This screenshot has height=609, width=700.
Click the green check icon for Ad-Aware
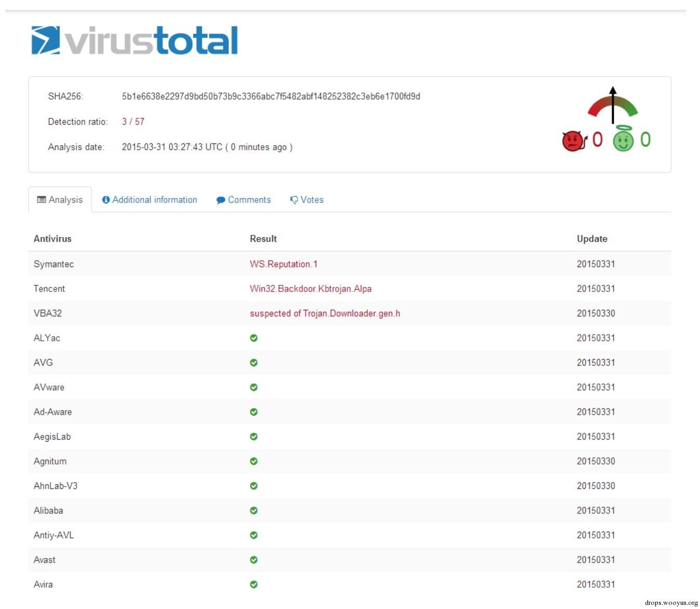(254, 412)
